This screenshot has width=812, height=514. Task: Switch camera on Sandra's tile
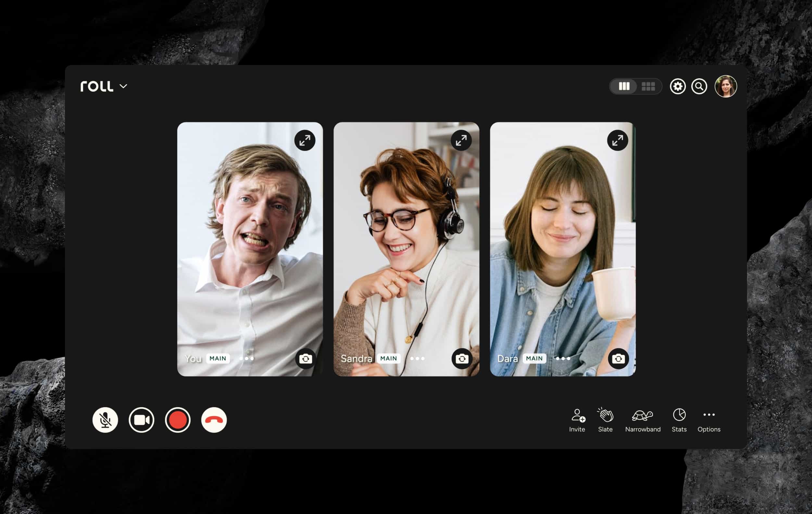click(462, 358)
